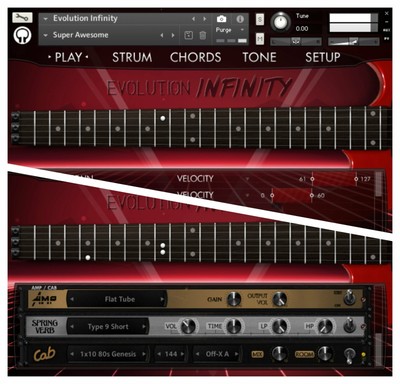Viewport: 400px width, 384px height.
Task: Click the velocity range handle at 60
Action: (x=311, y=195)
